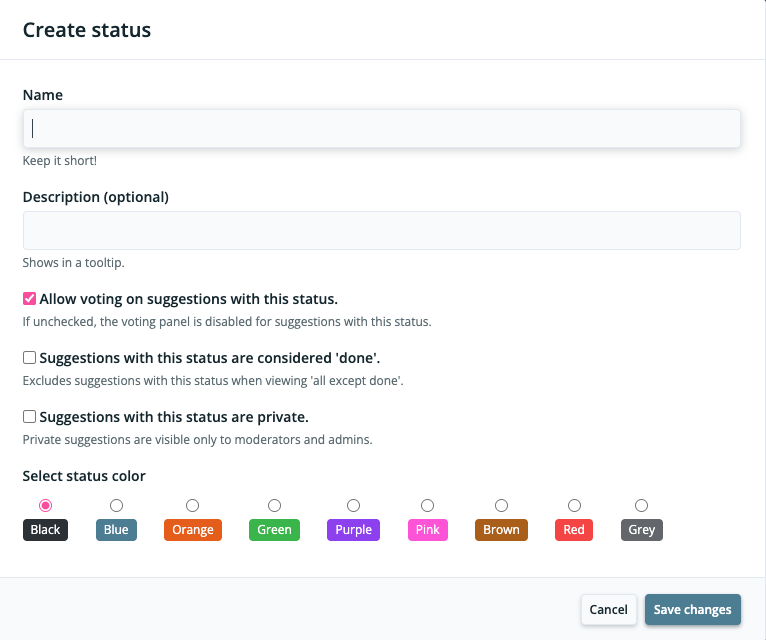Image resolution: width=766 pixels, height=640 pixels.
Task: Pick the Brown radio button
Action: point(501,506)
